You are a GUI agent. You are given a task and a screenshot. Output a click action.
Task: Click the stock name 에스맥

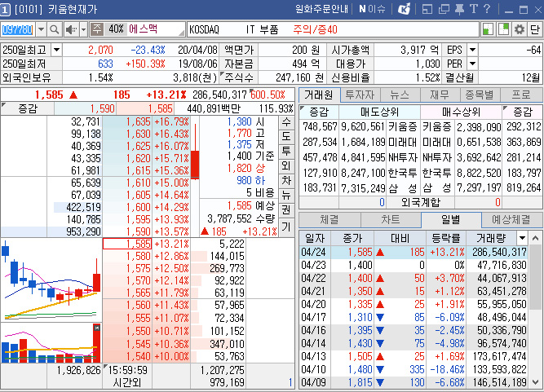143,29
